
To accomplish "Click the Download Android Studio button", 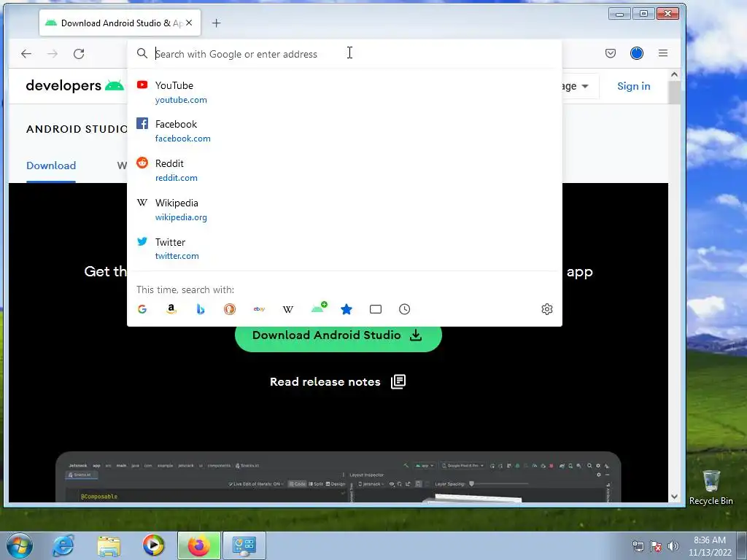I will click(338, 335).
